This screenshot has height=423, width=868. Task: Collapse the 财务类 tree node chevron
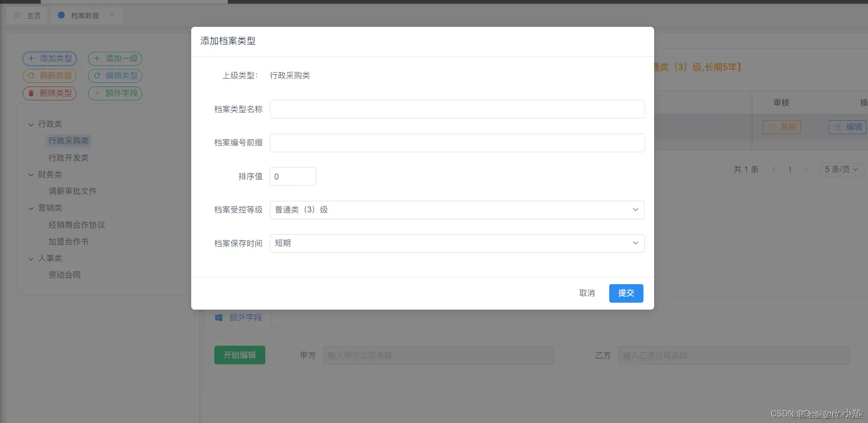(x=31, y=175)
